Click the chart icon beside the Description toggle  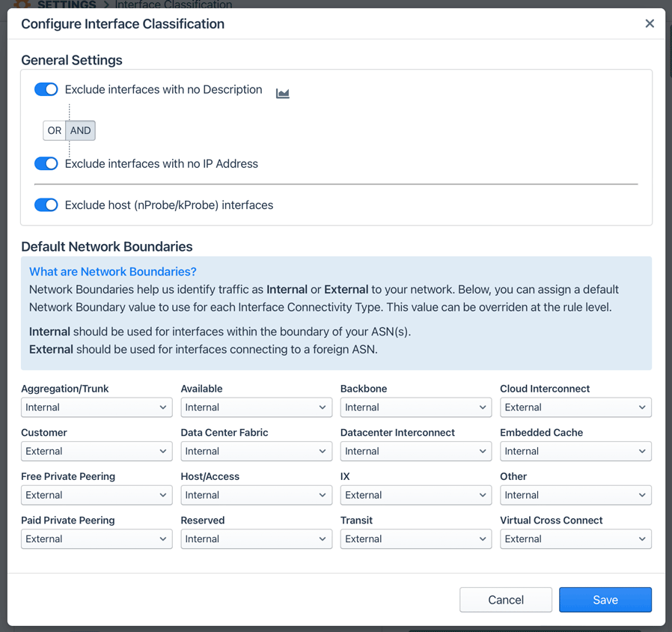(282, 93)
